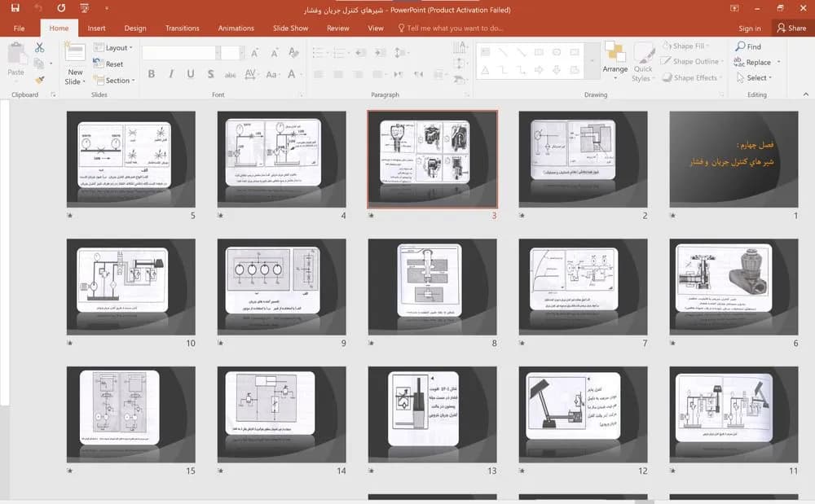Save the presentation from the quick access toolbar
Screen dimensions: 815x504
[15, 8]
